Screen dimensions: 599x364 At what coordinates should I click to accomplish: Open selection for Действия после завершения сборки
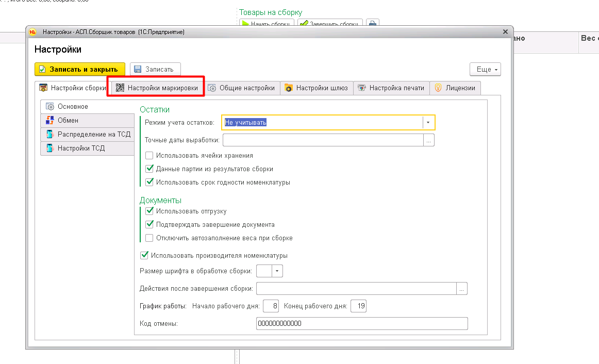point(461,289)
